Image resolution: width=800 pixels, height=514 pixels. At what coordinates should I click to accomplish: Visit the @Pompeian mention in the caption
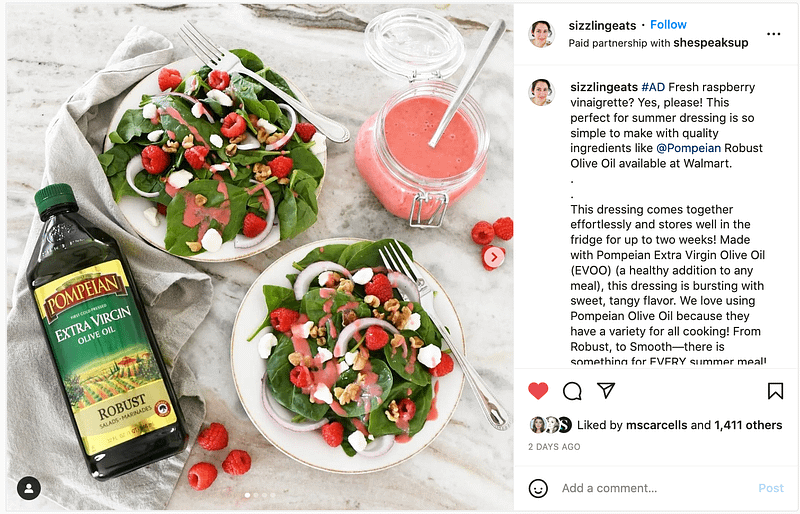(688, 148)
